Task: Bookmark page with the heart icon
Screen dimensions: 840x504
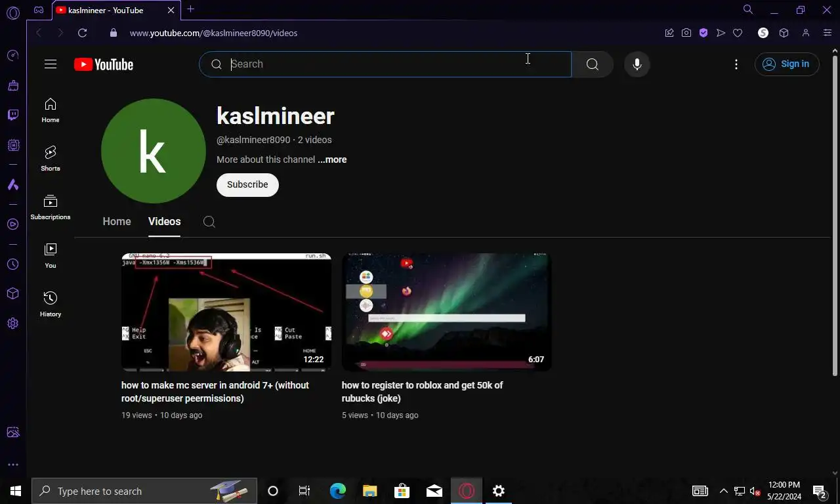Action: [738, 33]
